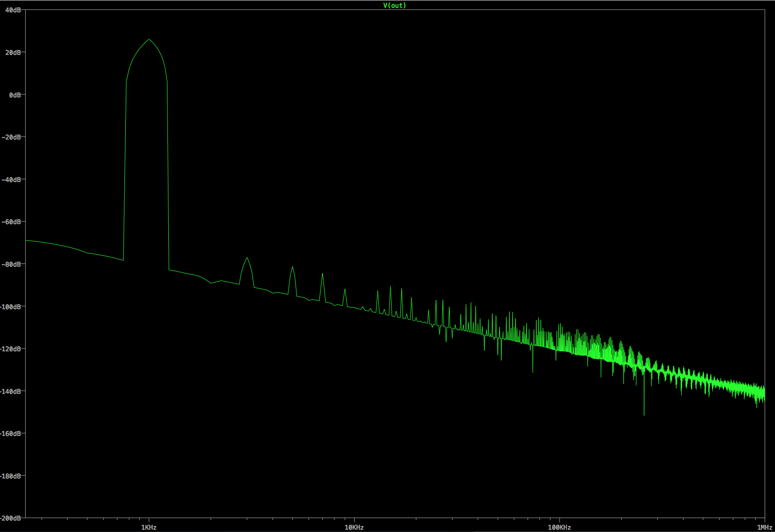Click the third harmonic peak near 3KHz
Viewport: 775px width, 532px height.
tap(247, 258)
